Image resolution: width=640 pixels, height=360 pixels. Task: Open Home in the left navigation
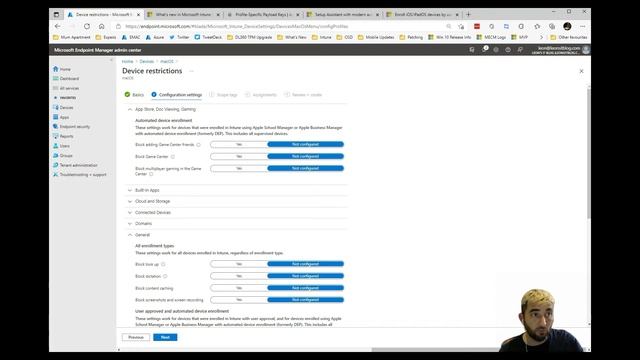pyautogui.click(x=62, y=69)
